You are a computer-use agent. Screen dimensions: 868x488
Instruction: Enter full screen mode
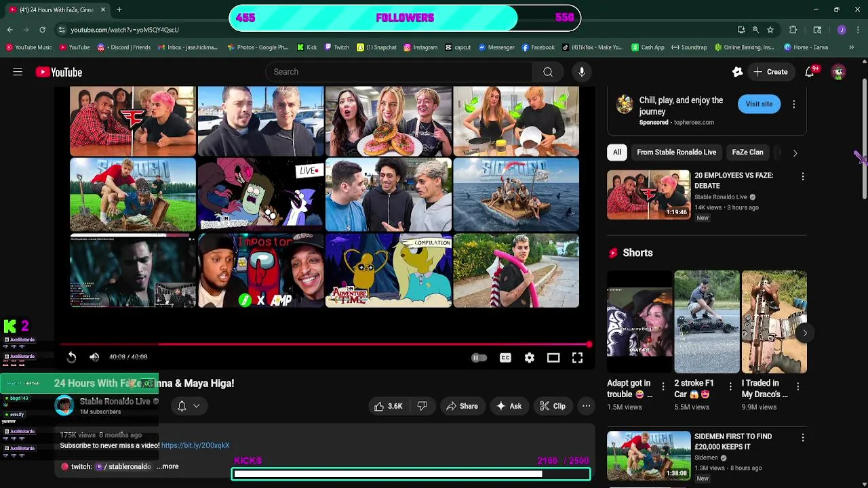pos(577,358)
